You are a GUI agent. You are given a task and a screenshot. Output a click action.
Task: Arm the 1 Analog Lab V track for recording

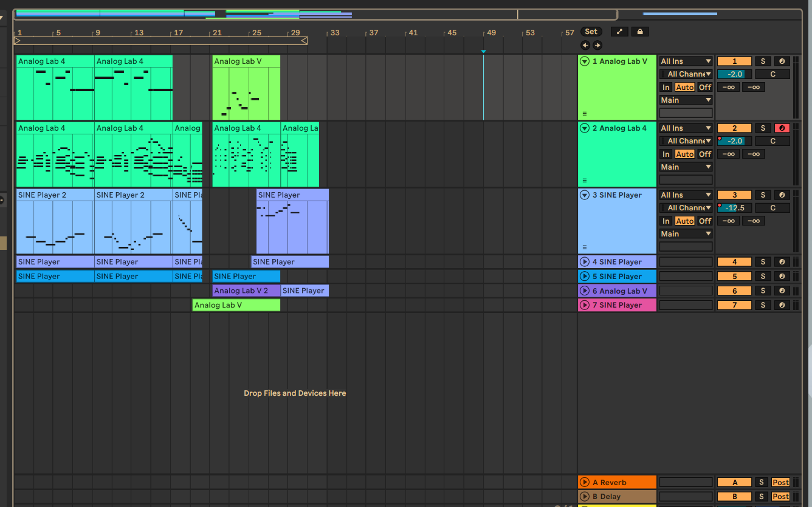(x=782, y=61)
